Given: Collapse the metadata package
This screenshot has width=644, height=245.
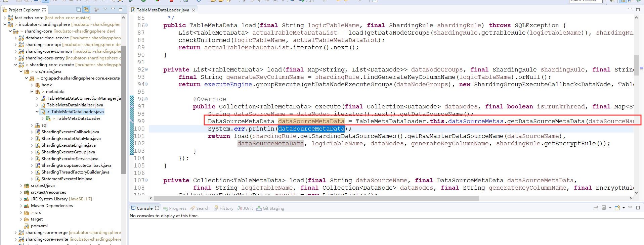Looking at the screenshot, I should [32, 92].
